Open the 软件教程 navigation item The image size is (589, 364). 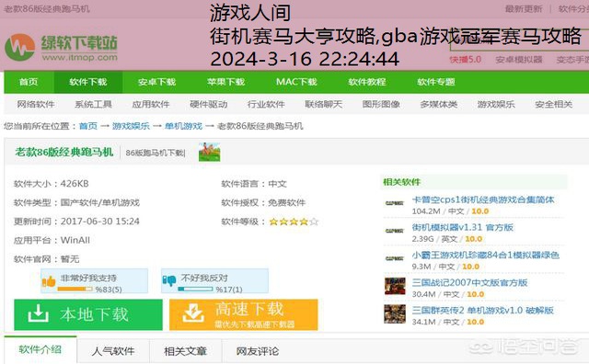367,82
